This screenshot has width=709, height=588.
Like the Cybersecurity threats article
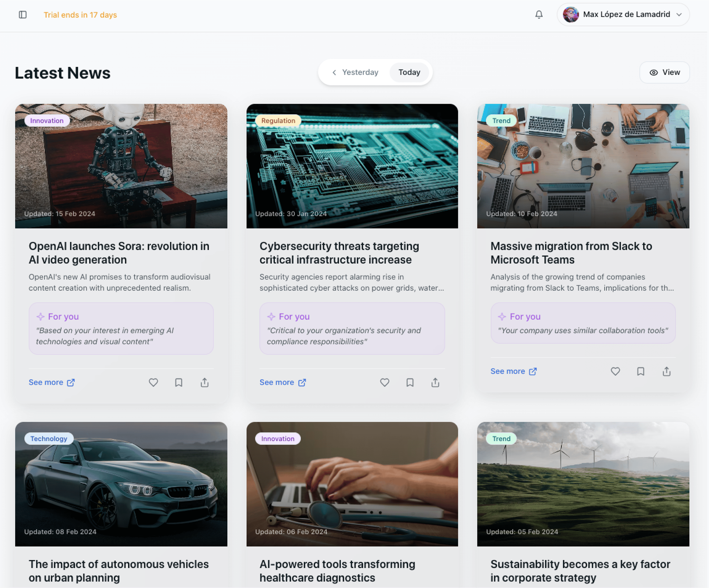385,382
